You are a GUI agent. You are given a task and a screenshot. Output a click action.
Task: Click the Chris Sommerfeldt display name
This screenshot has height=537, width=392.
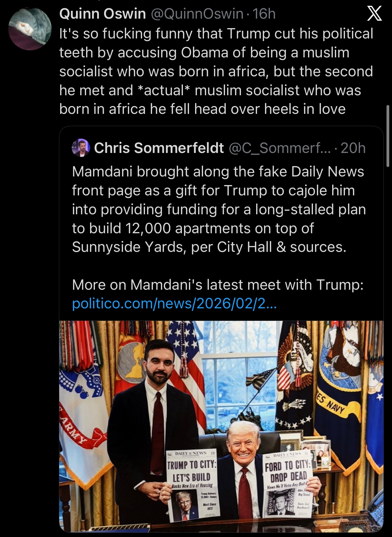(159, 148)
